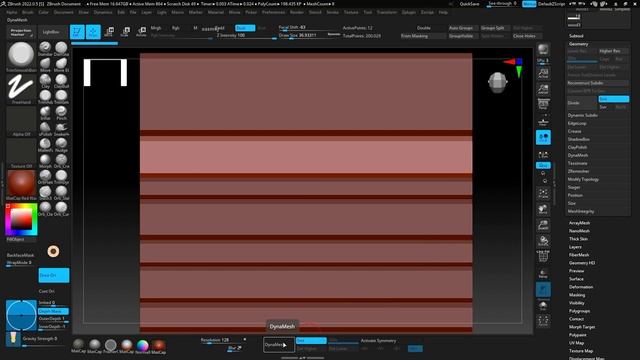Image resolution: width=640 pixels, height=360 pixels.
Task: Expand the Geometry section header
Action: [x=578, y=44]
